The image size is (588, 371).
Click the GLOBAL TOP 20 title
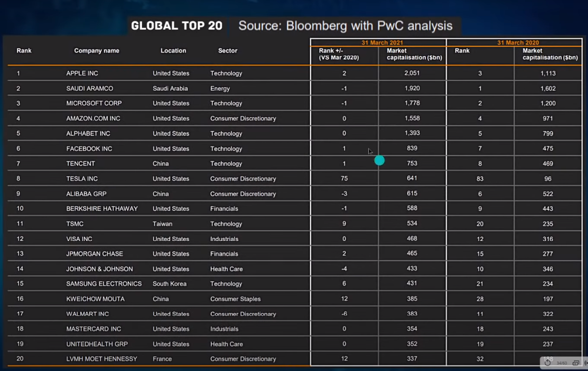coord(176,26)
